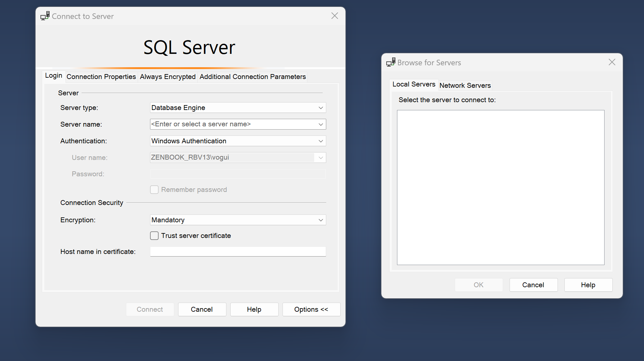This screenshot has height=361, width=644.
Task: Click Cancel in Browse for Servers
Action: point(533,285)
